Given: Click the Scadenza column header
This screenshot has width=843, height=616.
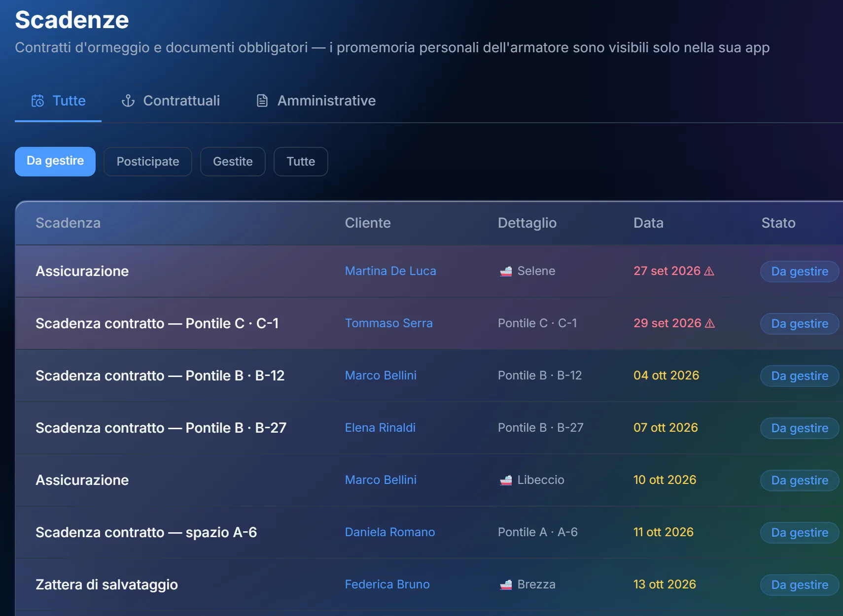Looking at the screenshot, I should click(x=68, y=223).
